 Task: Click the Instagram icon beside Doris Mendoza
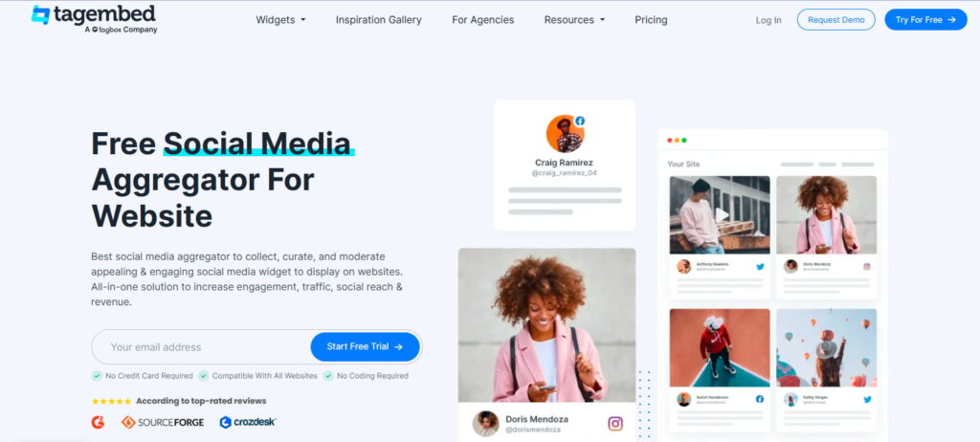tap(615, 423)
